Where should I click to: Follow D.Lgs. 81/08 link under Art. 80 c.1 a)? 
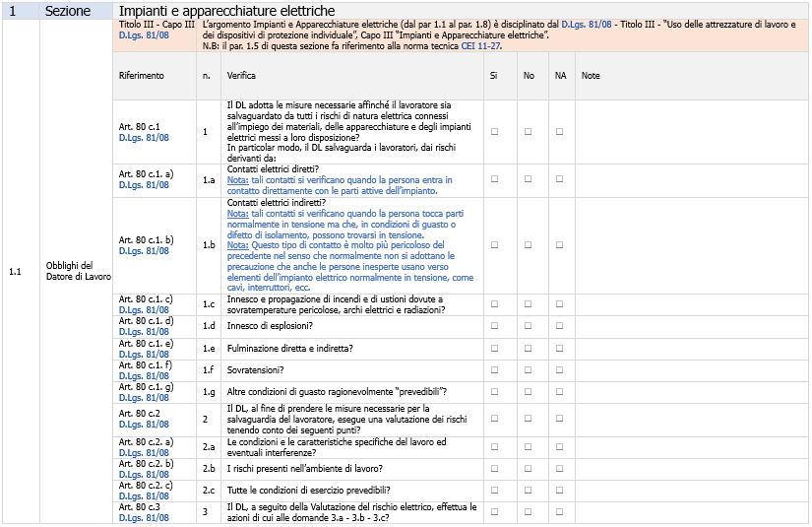(144, 185)
